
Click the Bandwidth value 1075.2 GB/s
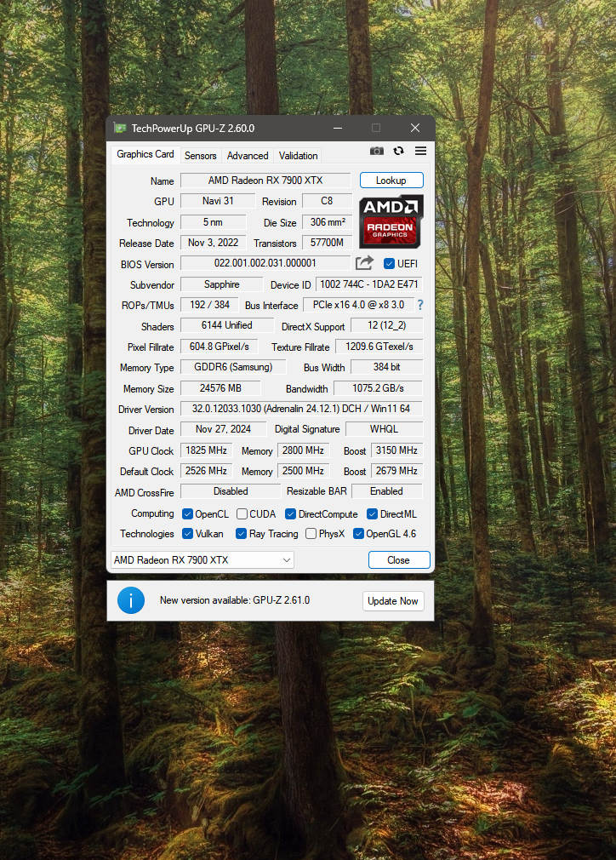(378, 388)
